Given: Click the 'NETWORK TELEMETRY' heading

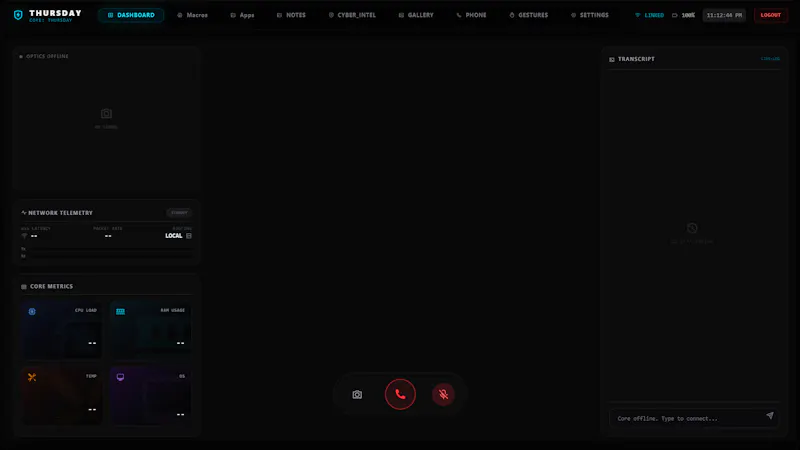Looking at the screenshot, I should [x=60, y=213].
